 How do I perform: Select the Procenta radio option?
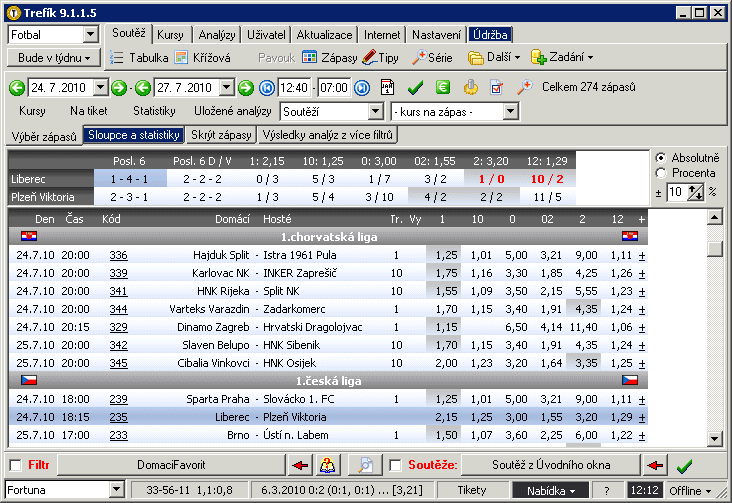pos(661,173)
